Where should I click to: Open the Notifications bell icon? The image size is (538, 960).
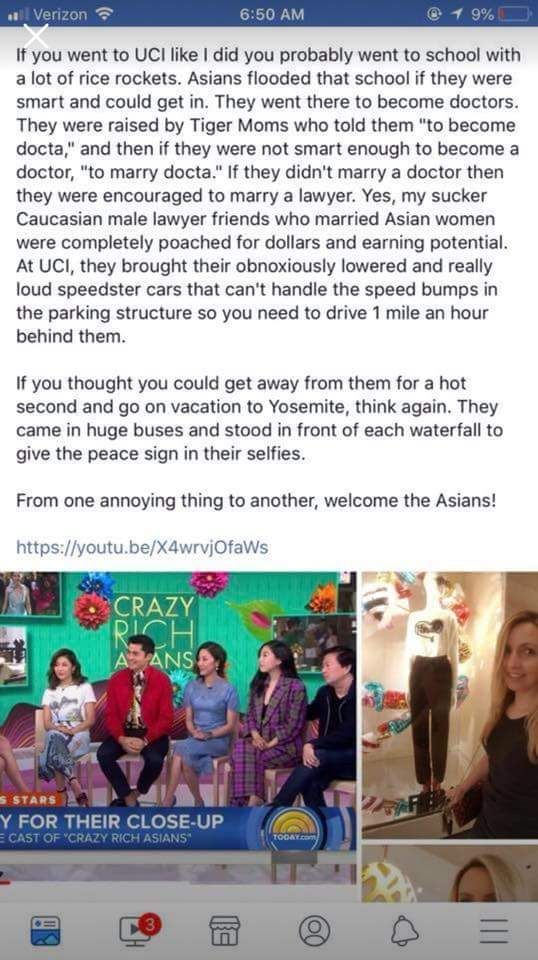(x=405, y=931)
